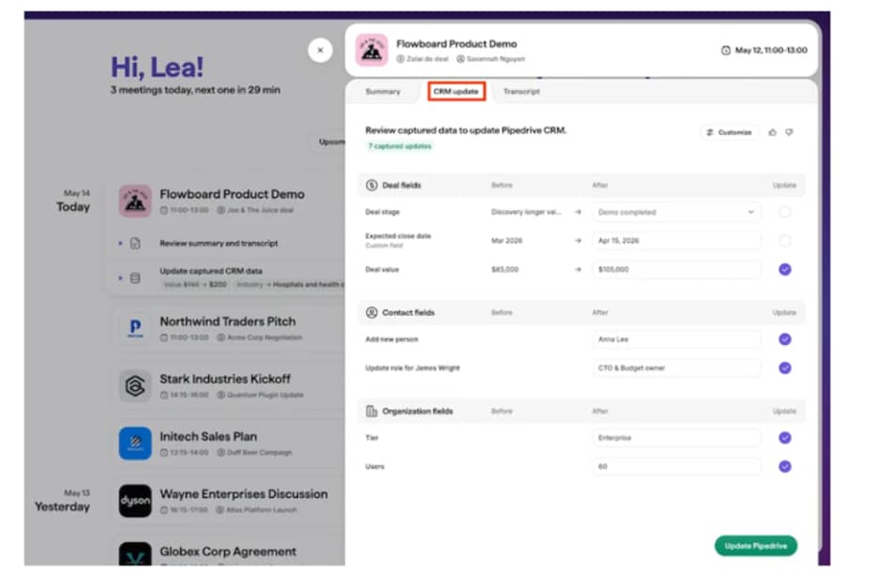
Task: Edit the Expected close date field
Action: pos(676,241)
